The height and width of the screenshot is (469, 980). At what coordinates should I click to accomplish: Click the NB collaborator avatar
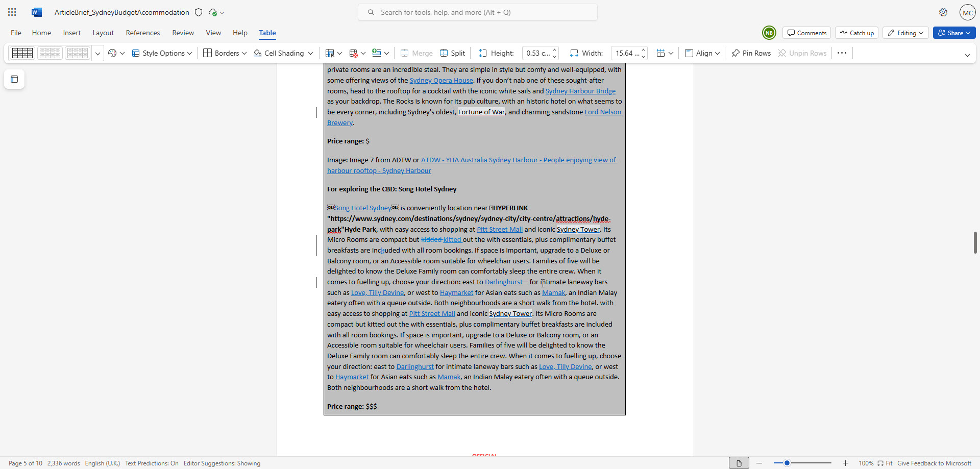[769, 33]
